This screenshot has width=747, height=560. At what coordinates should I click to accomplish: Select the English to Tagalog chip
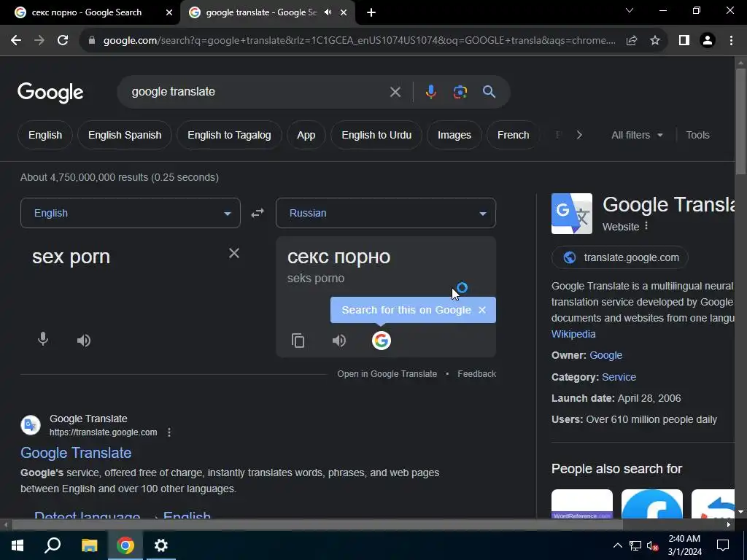[x=229, y=135]
